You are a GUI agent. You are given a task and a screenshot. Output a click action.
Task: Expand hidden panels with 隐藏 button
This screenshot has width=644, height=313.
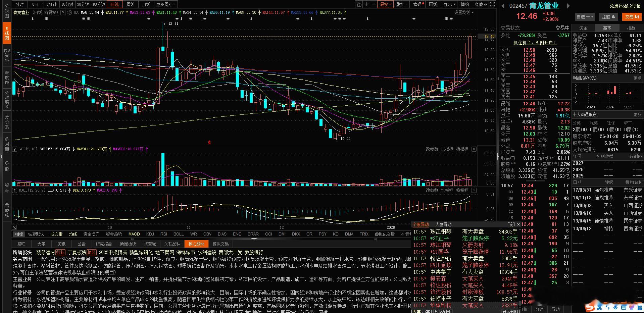pyautogui.click(x=481, y=4)
